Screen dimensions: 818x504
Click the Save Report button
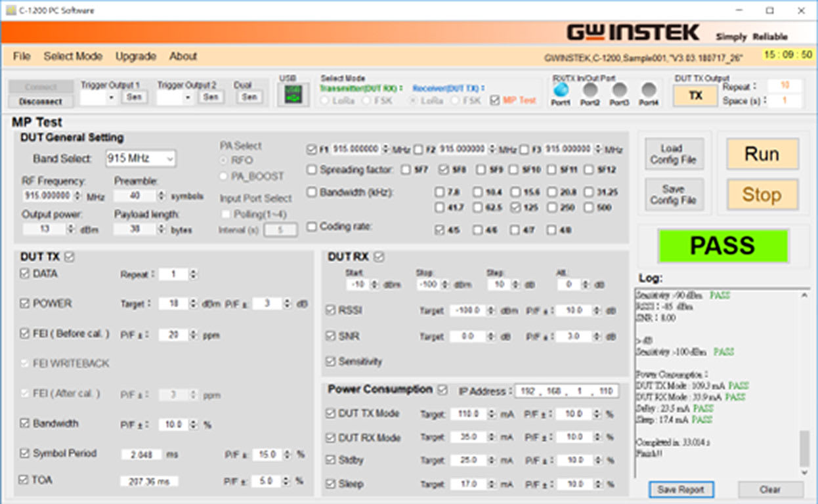pos(681,490)
